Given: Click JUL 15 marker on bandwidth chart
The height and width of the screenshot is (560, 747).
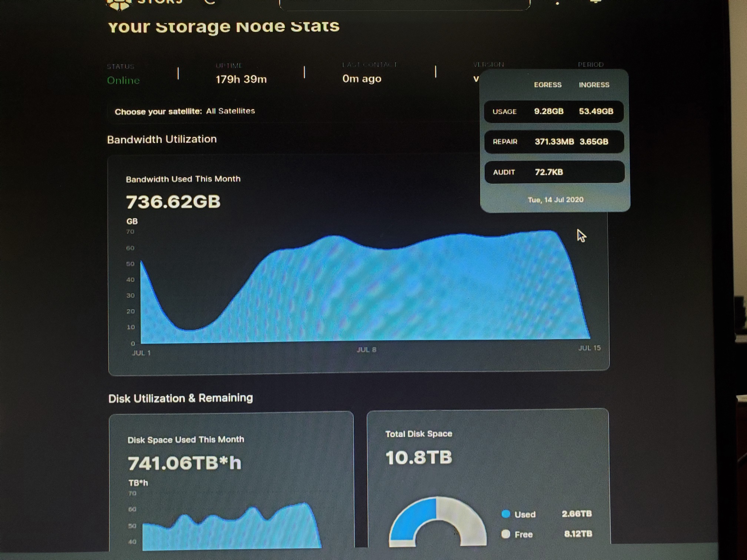Looking at the screenshot, I should click(x=589, y=348).
